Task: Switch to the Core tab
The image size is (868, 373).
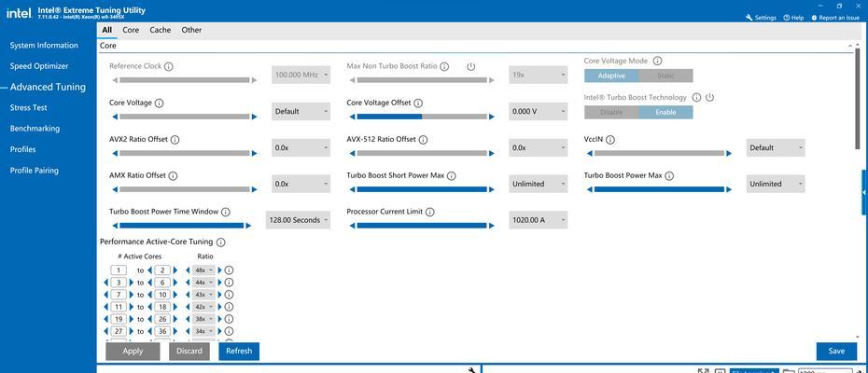Action: [131, 30]
